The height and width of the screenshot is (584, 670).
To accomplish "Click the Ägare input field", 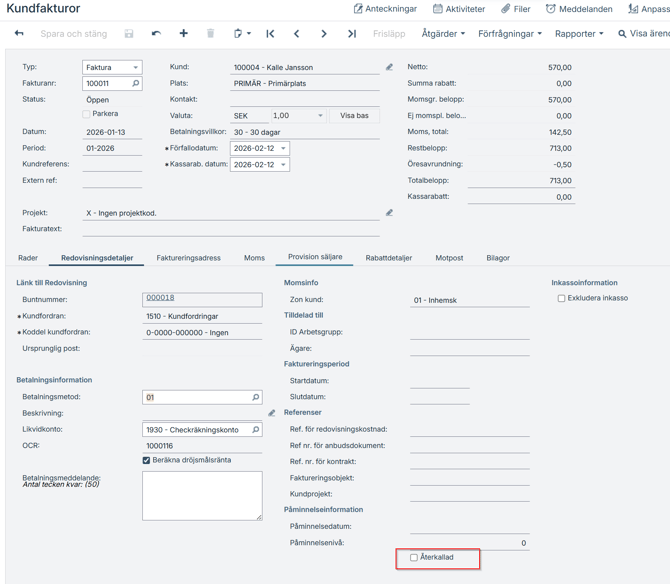I will [x=470, y=349].
